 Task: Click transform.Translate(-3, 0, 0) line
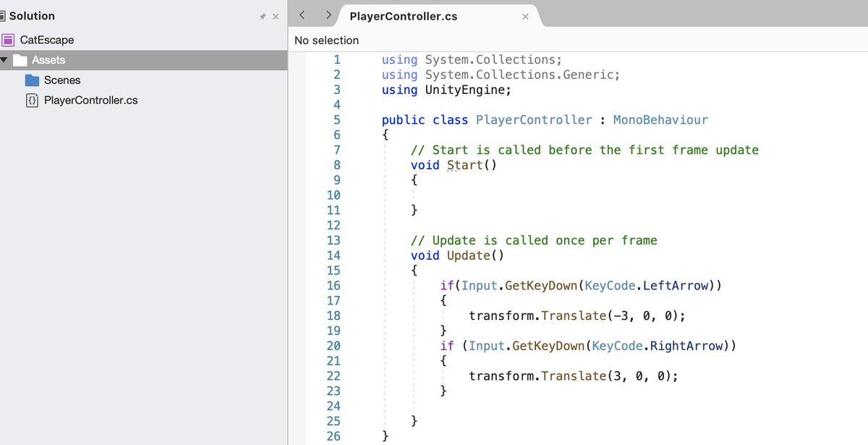click(576, 315)
